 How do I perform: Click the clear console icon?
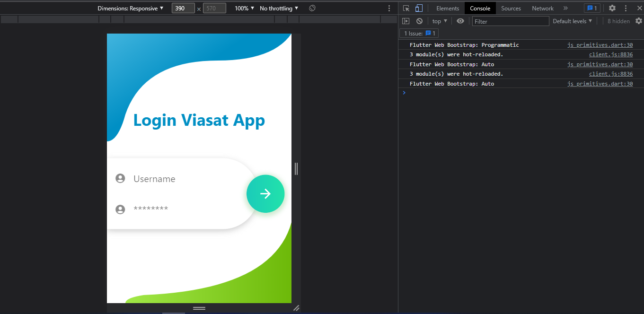click(419, 21)
